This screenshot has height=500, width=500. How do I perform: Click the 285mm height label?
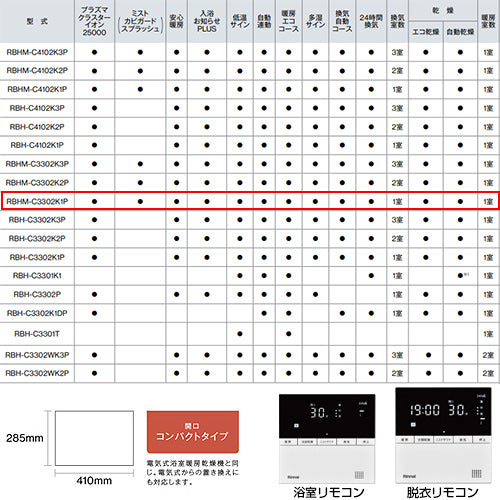click(25, 438)
